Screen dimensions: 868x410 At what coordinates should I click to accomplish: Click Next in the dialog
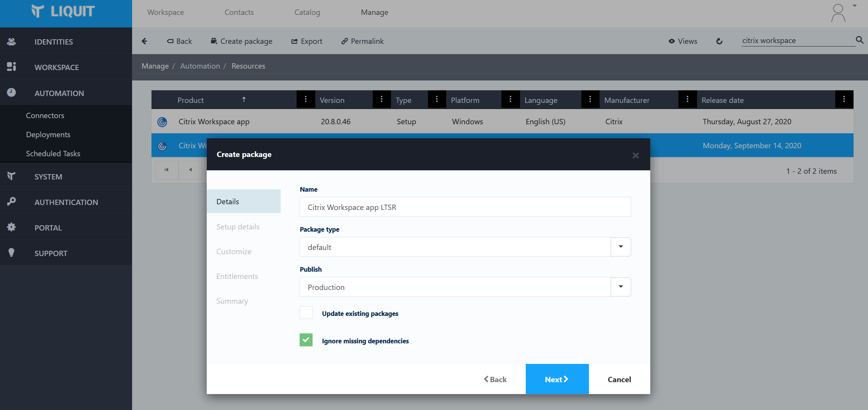[x=557, y=379]
